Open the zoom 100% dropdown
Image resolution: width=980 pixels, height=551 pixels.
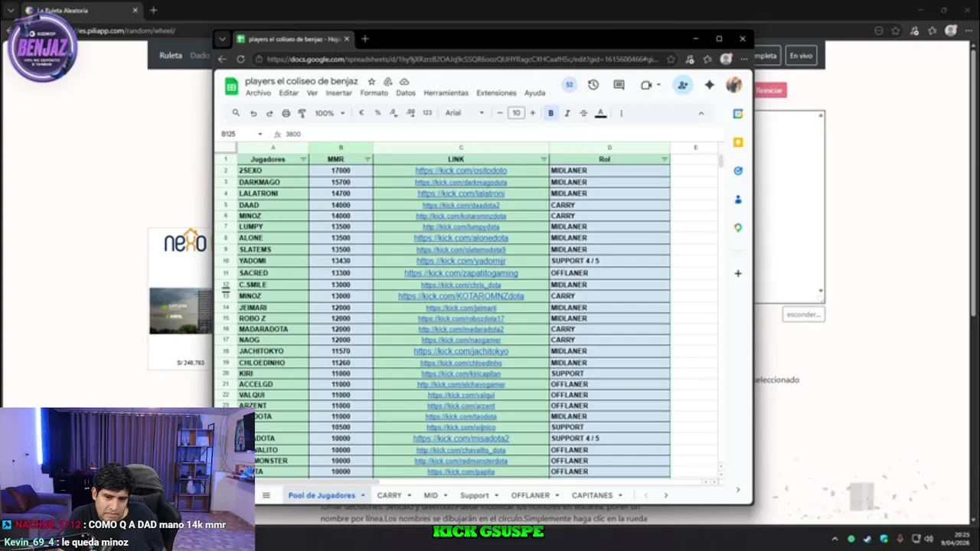(x=329, y=112)
